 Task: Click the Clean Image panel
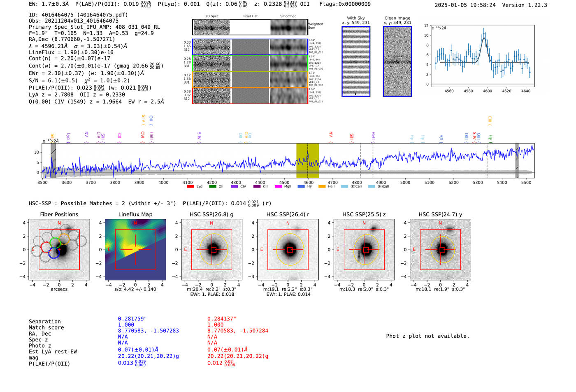click(x=397, y=61)
